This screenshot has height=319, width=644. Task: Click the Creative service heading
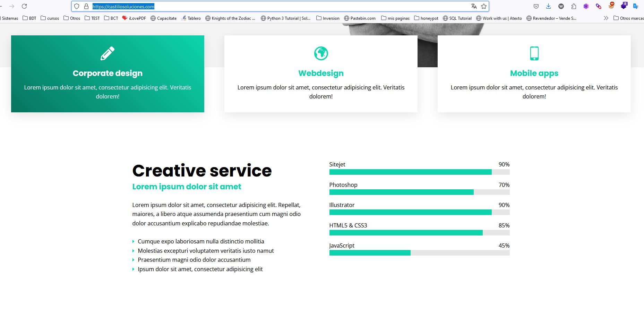click(x=202, y=171)
